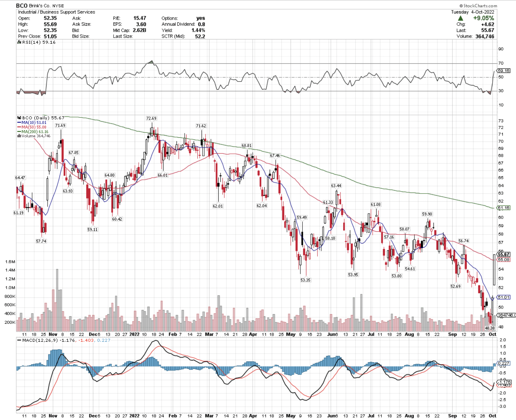Select the MA(200) 61.16 legend entry
Viewport: 516px width, 420px height.
(x=33, y=132)
